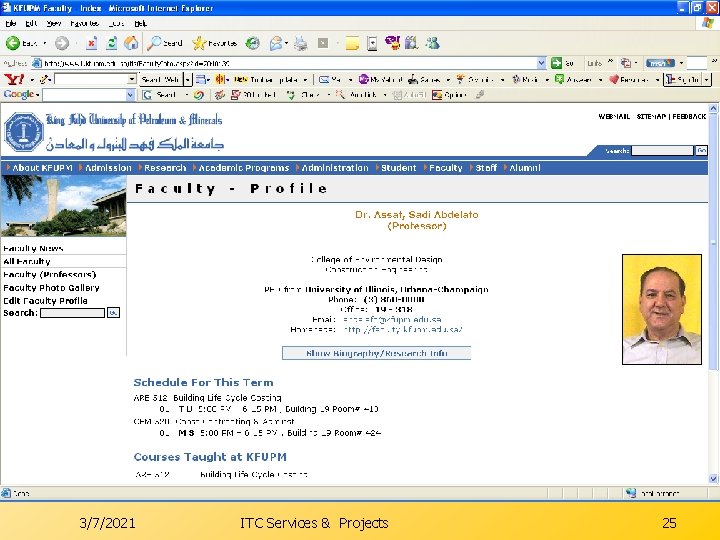This screenshot has height=540, width=720.
Task: Click the Show Biography/Research Info button
Action: pyautogui.click(x=377, y=353)
